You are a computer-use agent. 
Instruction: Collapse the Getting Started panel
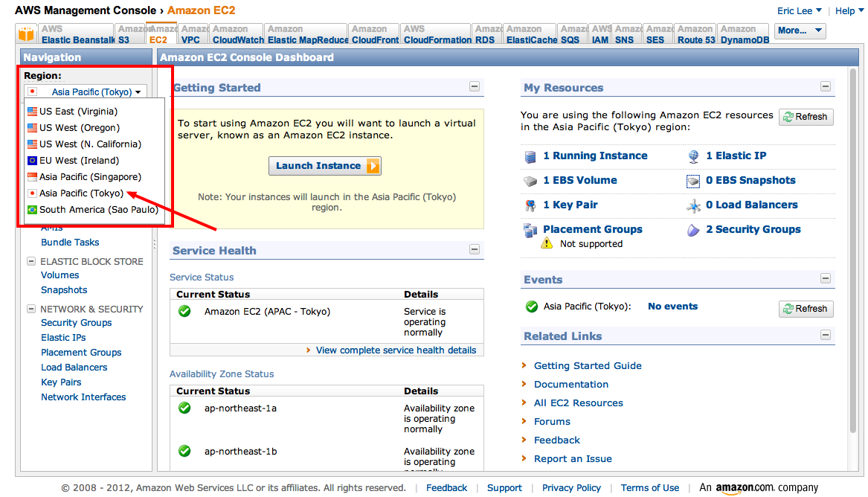click(x=475, y=86)
